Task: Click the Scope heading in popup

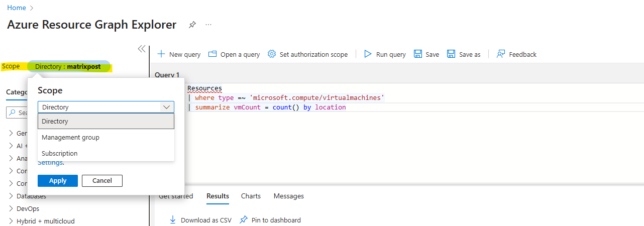Action: tap(50, 90)
